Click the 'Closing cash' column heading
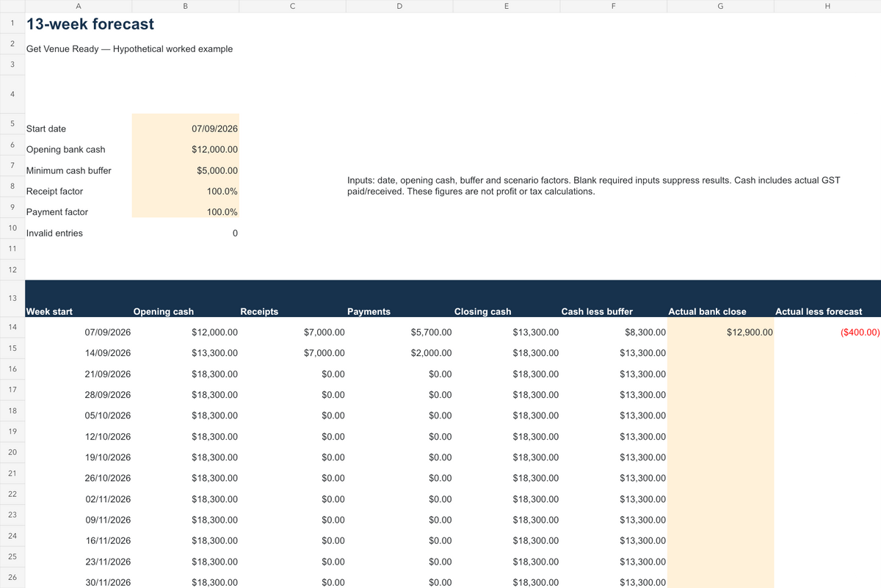 point(482,311)
